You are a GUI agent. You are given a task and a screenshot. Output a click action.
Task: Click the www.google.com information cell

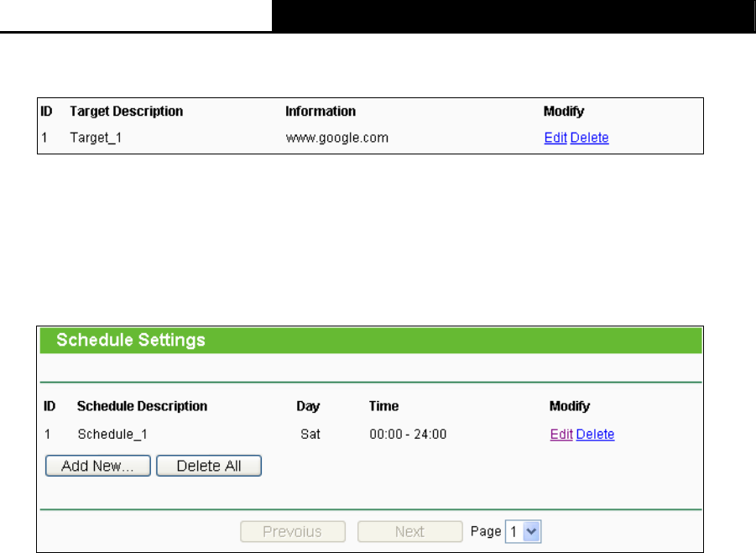tap(336, 138)
